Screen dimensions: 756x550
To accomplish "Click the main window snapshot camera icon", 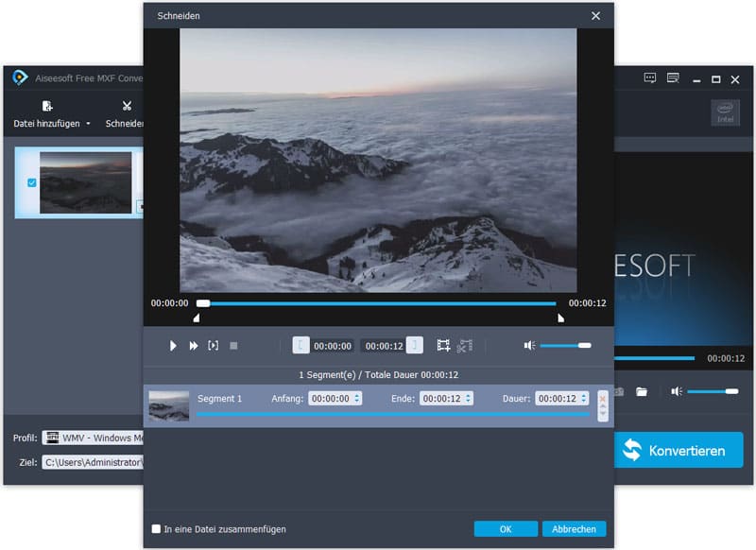I will coord(619,391).
